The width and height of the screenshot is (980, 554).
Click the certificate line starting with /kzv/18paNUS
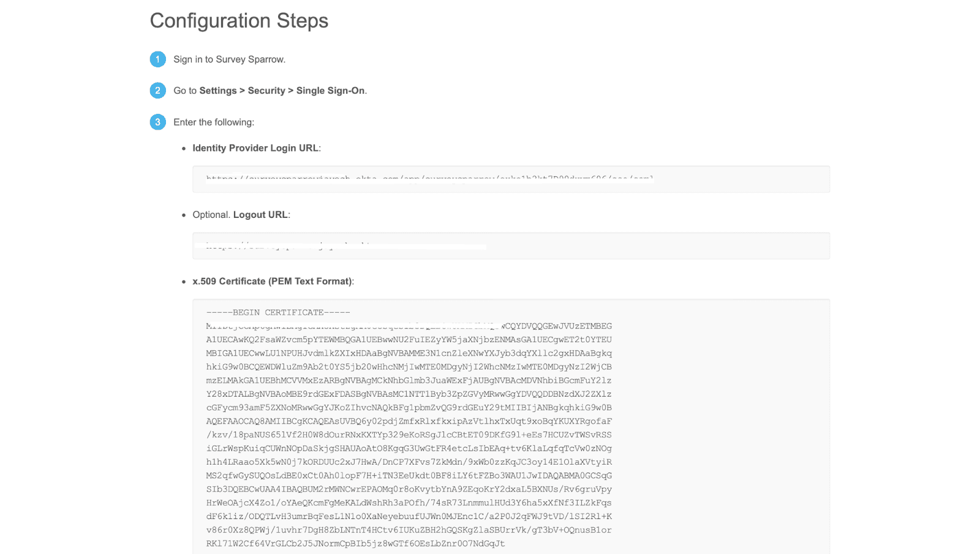coord(409,435)
